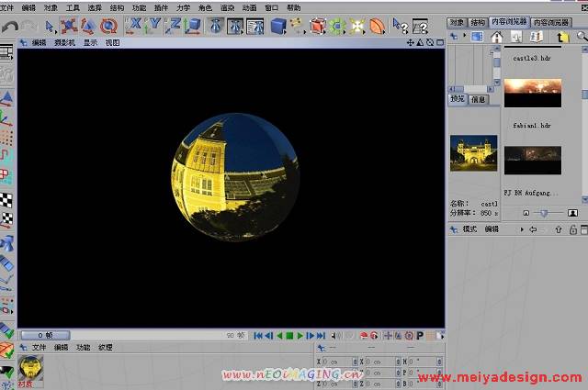Image resolution: width=588 pixels, height=390 pixels.
Task: Select the live selection arrow tool
Action: click(x=50, y=27)
